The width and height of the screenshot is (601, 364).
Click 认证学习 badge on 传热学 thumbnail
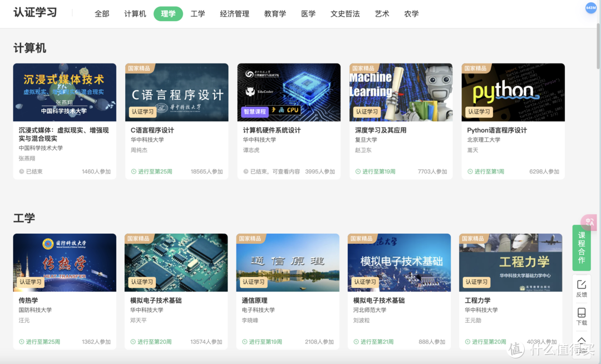coord(31,282)
